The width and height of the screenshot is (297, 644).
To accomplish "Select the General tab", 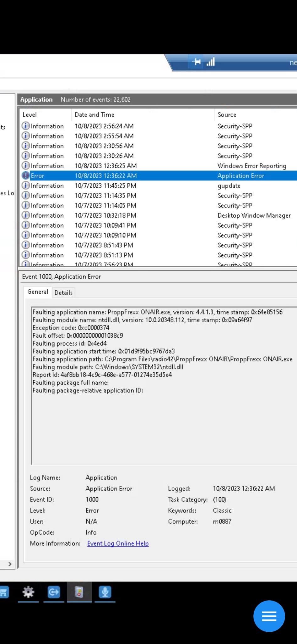I will click(x=38, y=292).
